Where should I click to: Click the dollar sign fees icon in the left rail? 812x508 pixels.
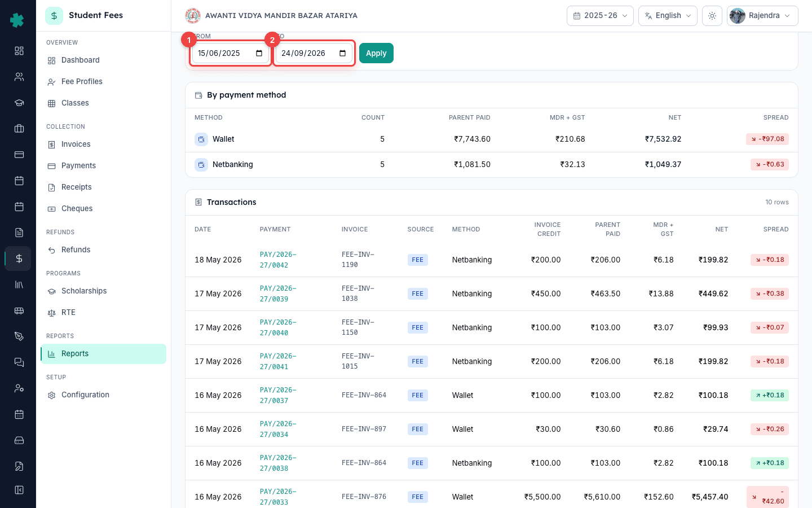(x=19, y=259)
